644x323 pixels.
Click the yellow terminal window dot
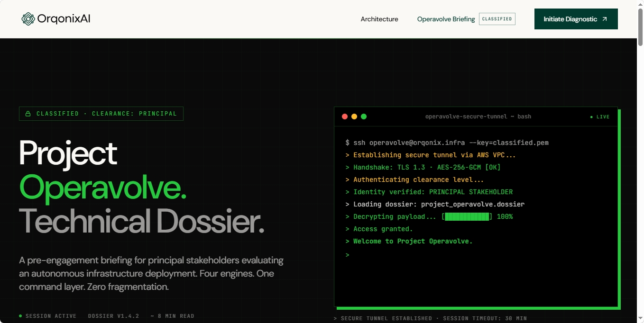pyautogui.click(x=354, y=117)
